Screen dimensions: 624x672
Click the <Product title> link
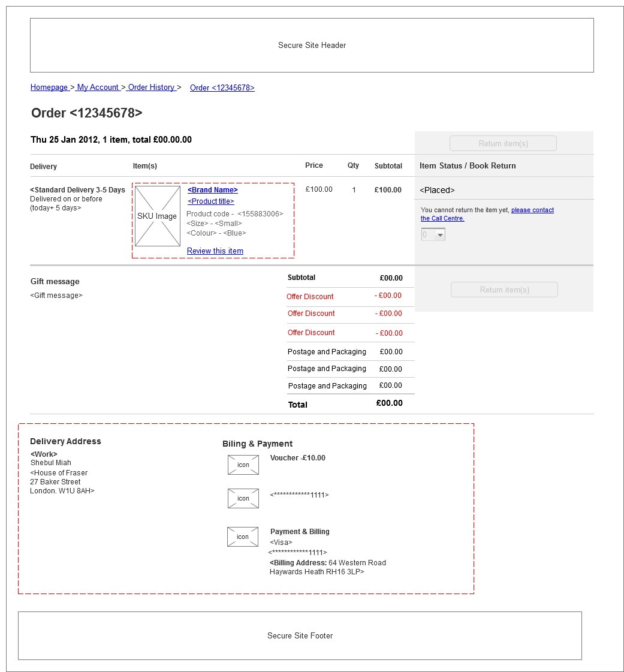[210, 201]
